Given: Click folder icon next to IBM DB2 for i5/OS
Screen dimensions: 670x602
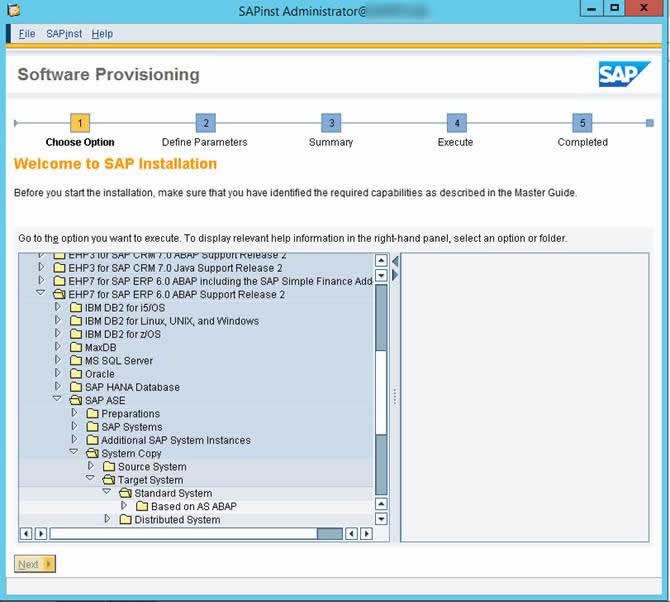Looking at the screenshot, I should [x=76, y=308].
